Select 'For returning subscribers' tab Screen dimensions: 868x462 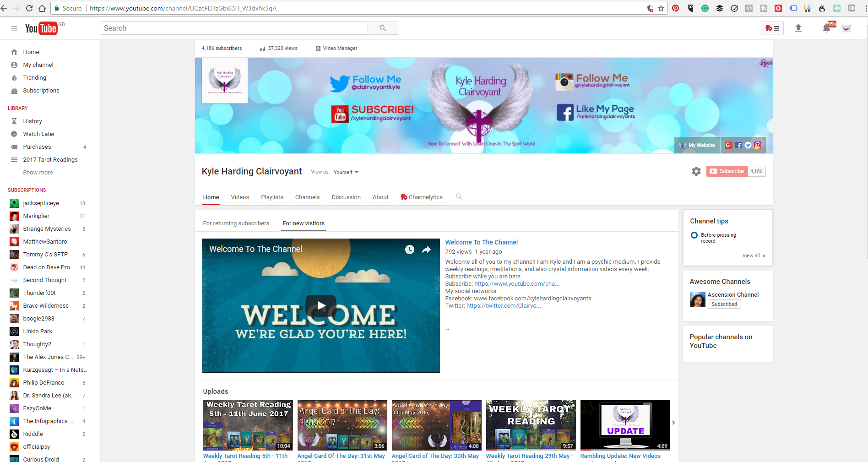click(236, 223)
